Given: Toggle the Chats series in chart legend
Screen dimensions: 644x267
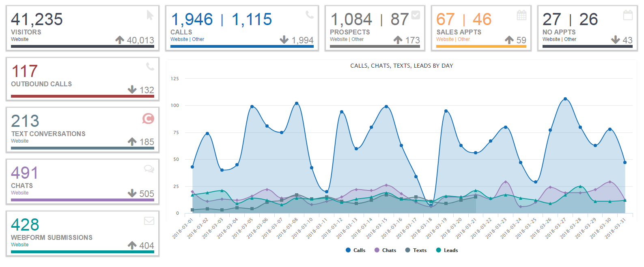Looking at the screenshot, I should 385,250.
